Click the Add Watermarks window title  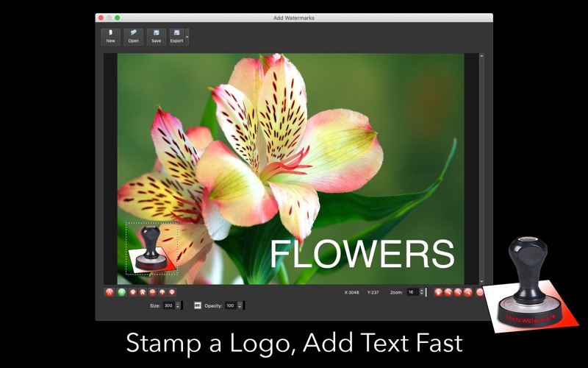(x=294, y=18)
